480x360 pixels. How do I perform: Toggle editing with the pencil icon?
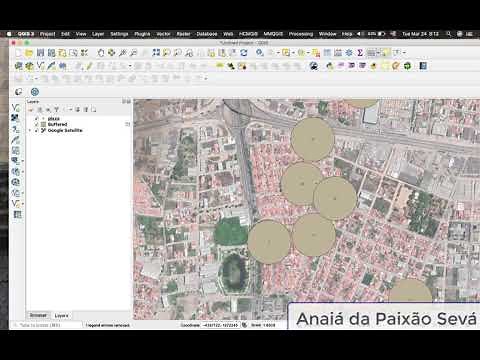(x=89, y=66)
